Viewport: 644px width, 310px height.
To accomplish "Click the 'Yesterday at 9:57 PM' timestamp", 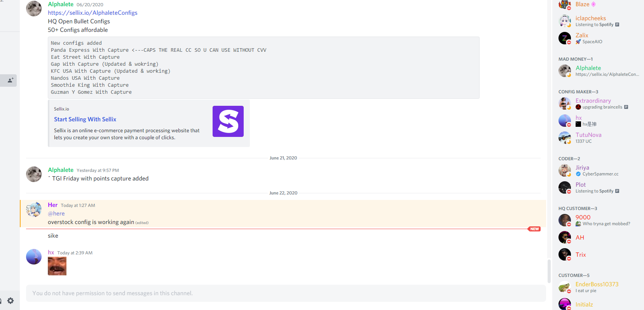I will pos(98,170).
